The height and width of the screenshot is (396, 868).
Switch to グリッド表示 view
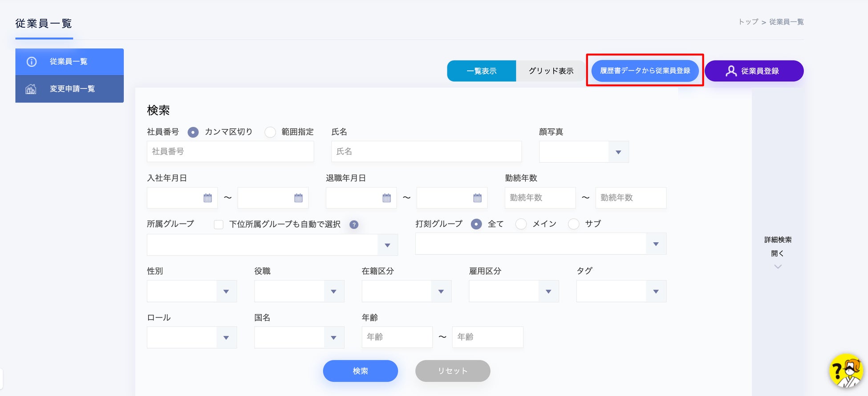click(551, 71)
